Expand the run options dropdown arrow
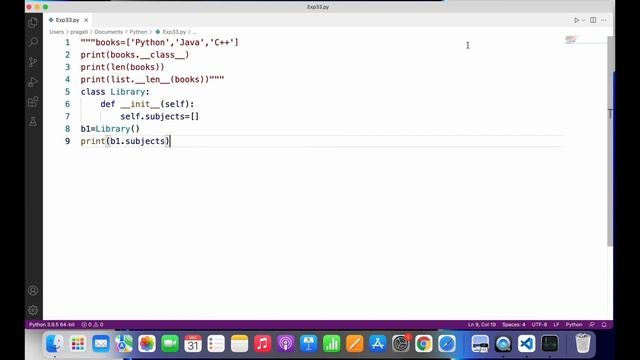640x360 pixels. (x=583, y=20)
